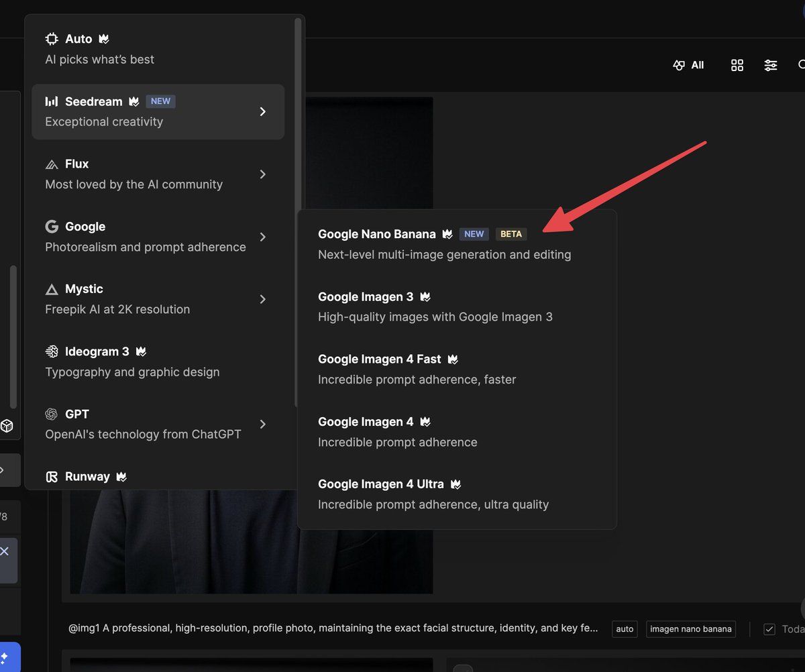Select the Ideogram 3 model
Viewport: 805px width, 672px height.
(158, 361)
